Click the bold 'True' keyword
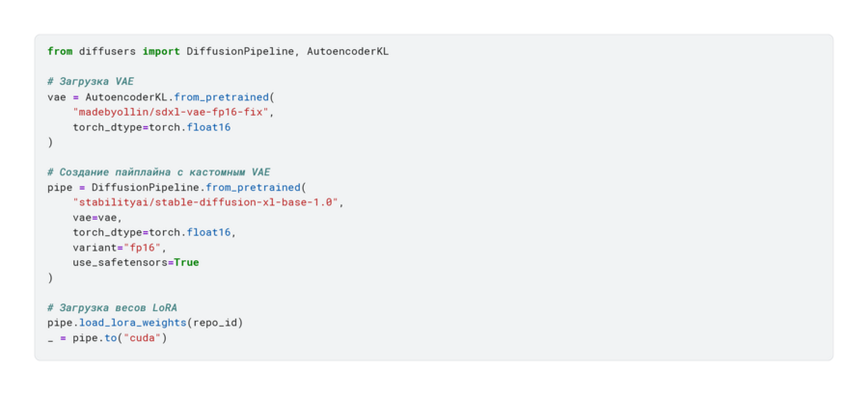This screenshot has width=868, height=395. (x=186, y=262)
